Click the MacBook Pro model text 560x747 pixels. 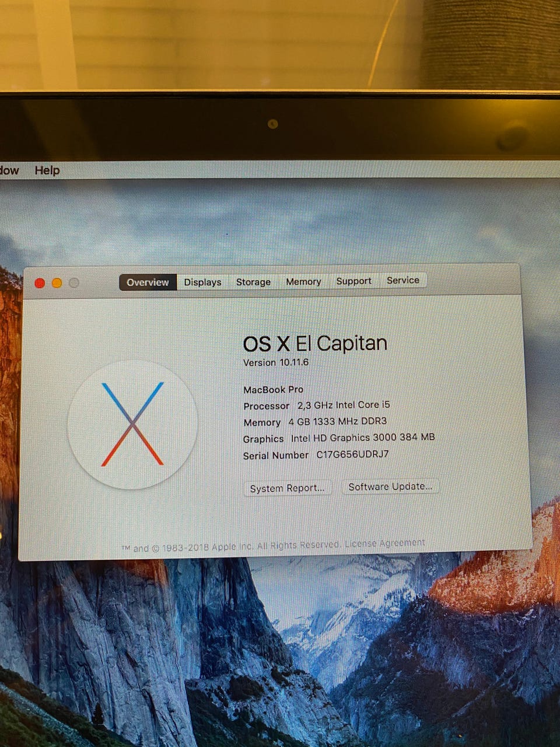(x=273, y=389)
